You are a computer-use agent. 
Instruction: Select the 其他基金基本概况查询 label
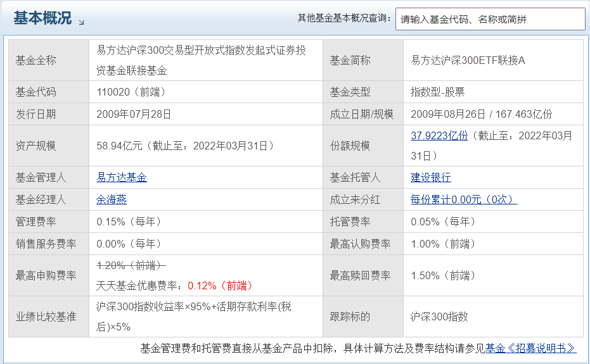(x=345, y=18)
